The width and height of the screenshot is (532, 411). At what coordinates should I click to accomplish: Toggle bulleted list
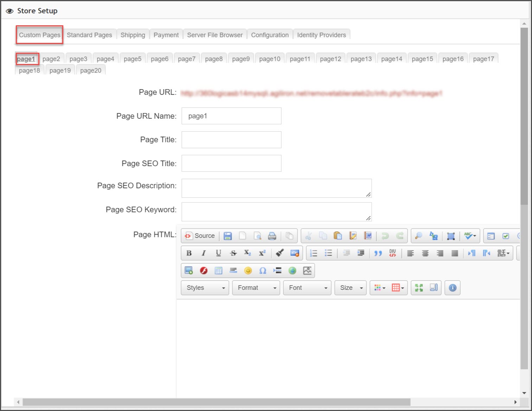[328, 253]
